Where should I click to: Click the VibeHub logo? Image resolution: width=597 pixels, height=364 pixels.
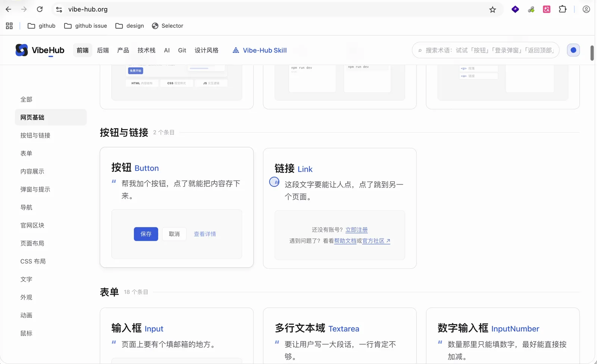coord(40,50)
